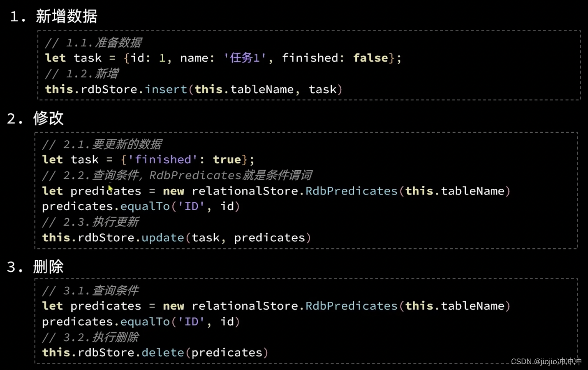Click the comment '// 1.2.新增'
588x370 pixels.
point(82,74)
